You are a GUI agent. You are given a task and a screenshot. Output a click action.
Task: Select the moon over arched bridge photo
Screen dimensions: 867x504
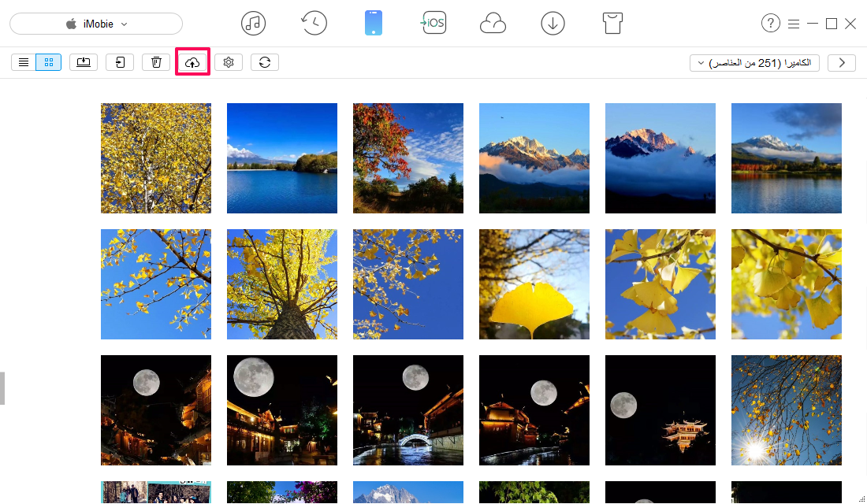tap(408, 410)
